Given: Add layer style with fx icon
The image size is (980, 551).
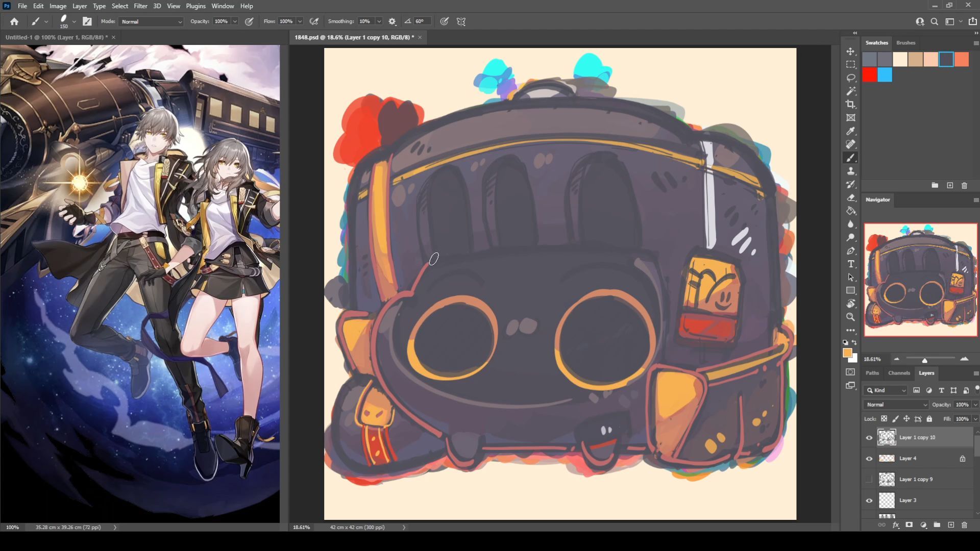Looking at the screenshot, I should point(896,525).
